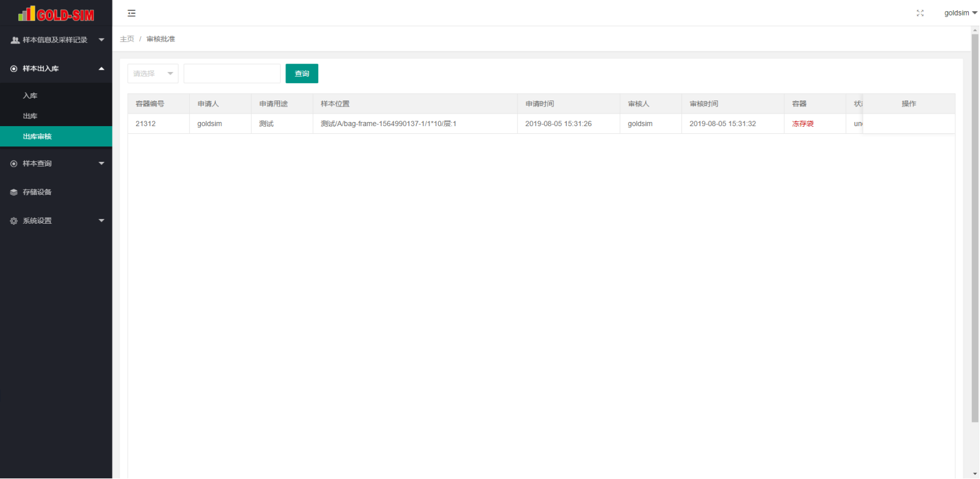This screenshot has height=479, width=980.
Task: Expand the 样本查询 submenu arrow
Action: [x=101, y=164]
